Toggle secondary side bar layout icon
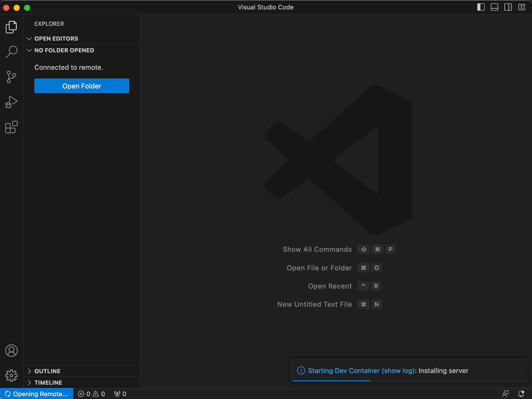 point(508,7)
